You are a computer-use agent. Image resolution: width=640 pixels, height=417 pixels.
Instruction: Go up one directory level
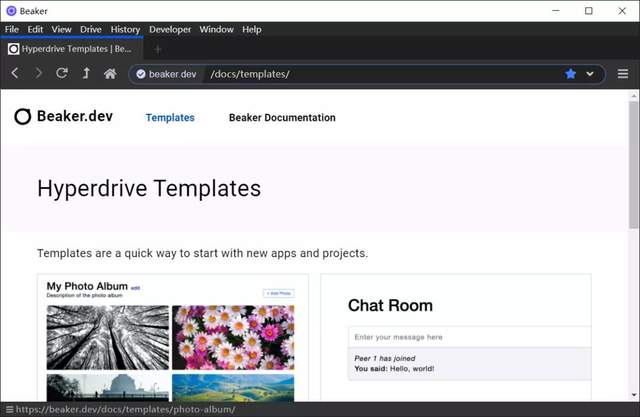pos(86,74)
